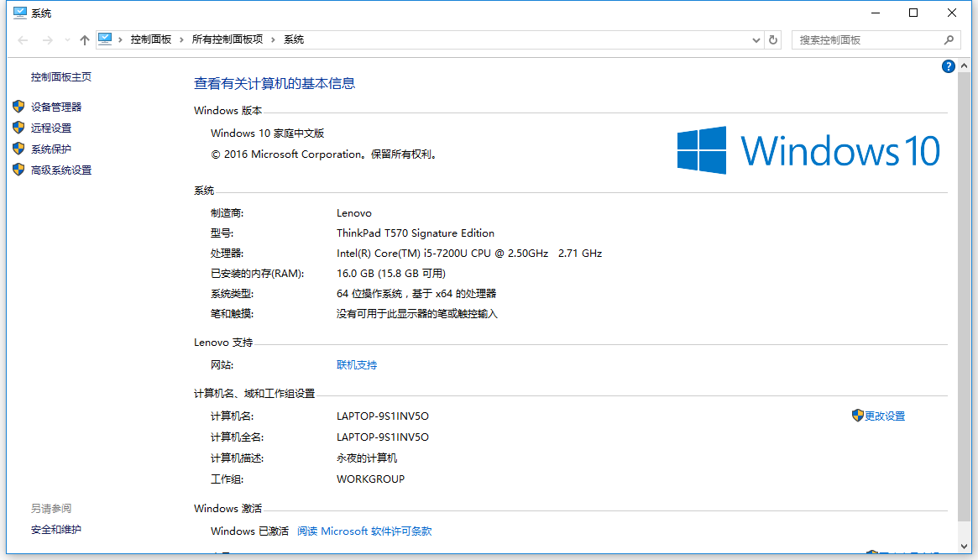Viewport: 978px width, 560px height.
Task: Go up one level using the up arrow
Action: pyautogui.click(x=85, y=39)
